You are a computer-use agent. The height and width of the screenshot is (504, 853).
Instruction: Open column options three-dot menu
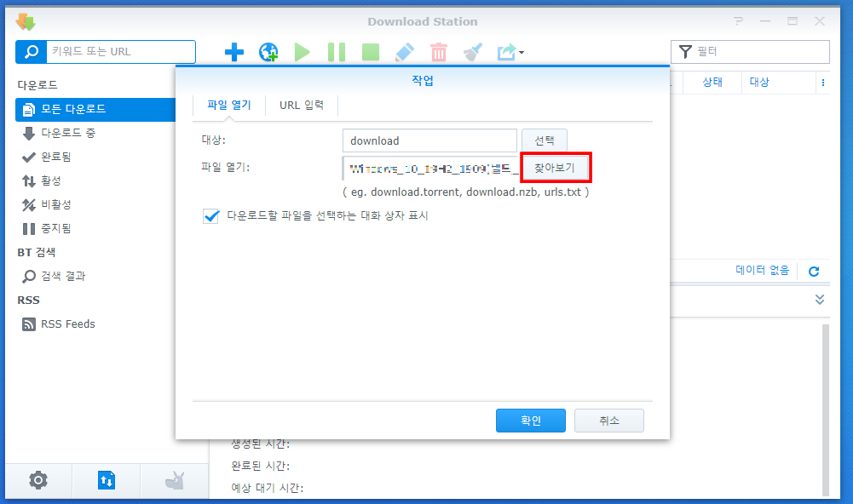coord(823,83)
